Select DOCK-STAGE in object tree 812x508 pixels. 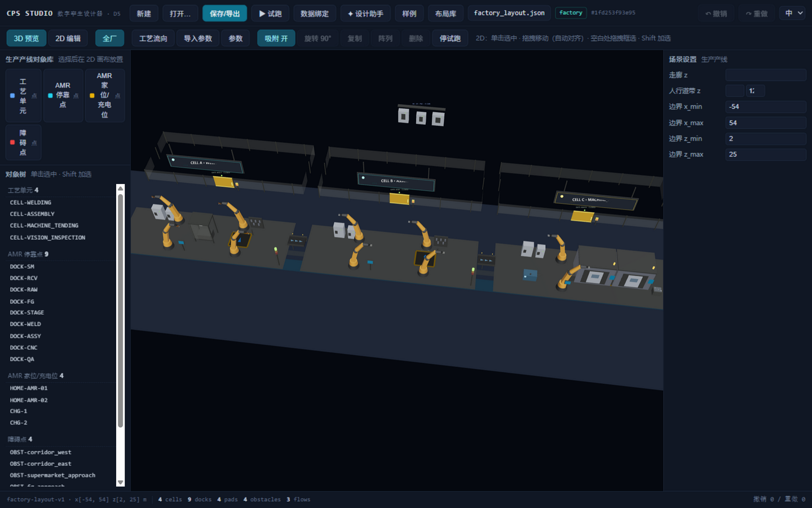61,313
